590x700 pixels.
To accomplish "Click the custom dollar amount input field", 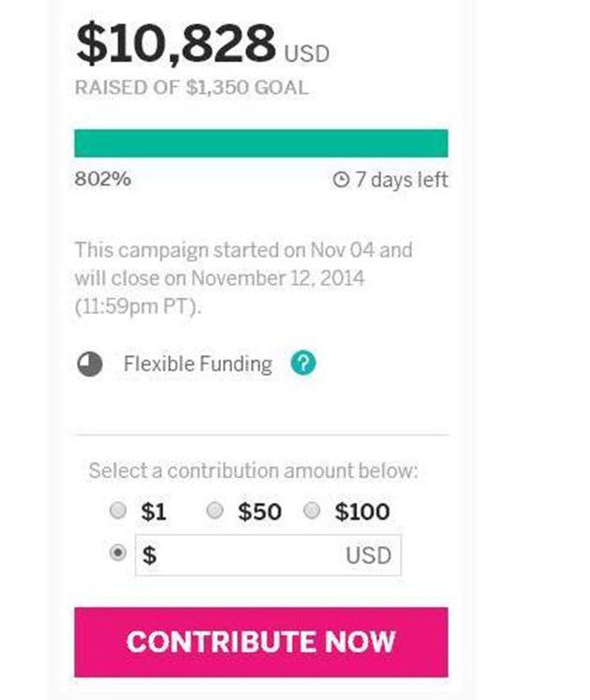I will pos(268,555).
